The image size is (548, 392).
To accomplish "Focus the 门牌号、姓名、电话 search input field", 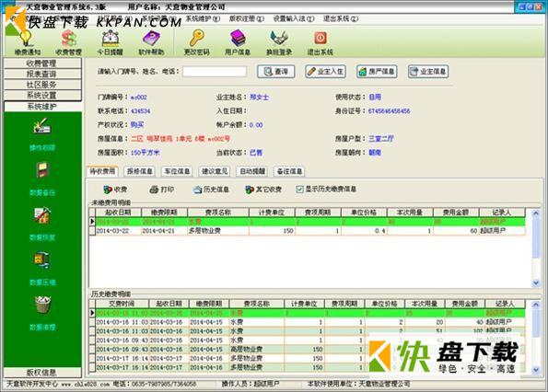I will pos(215,72).
